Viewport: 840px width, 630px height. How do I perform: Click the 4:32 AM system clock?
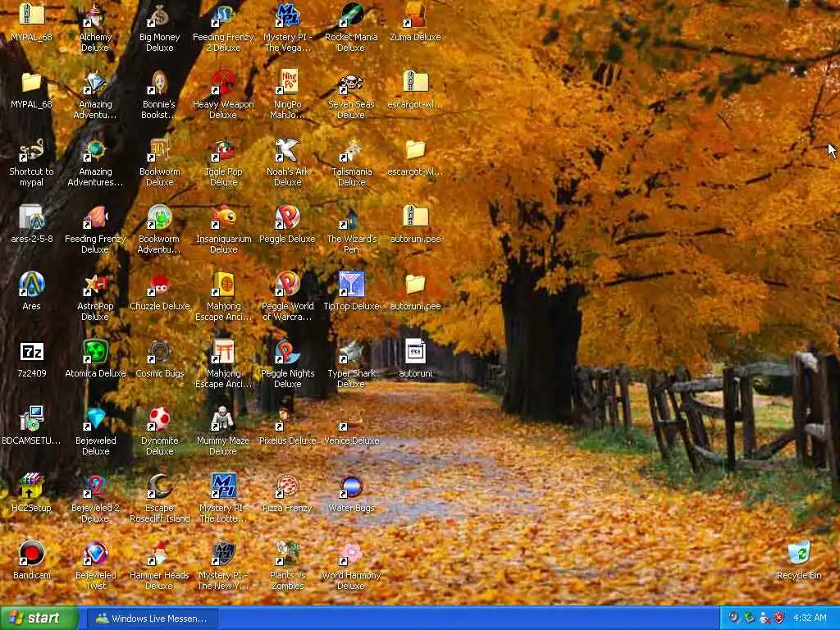(x=810, y=619)
